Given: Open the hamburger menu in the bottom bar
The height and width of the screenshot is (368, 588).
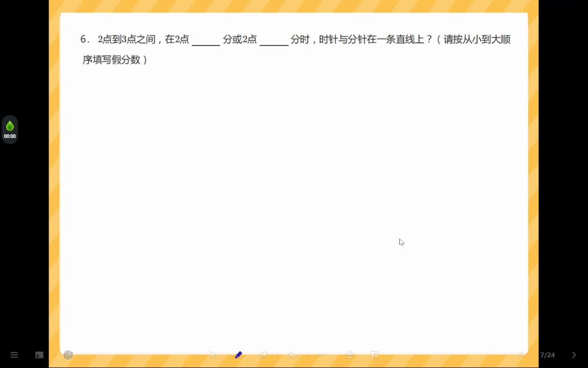Looking at the screenshot, I should pyautogui.click(x=14, y=355).
